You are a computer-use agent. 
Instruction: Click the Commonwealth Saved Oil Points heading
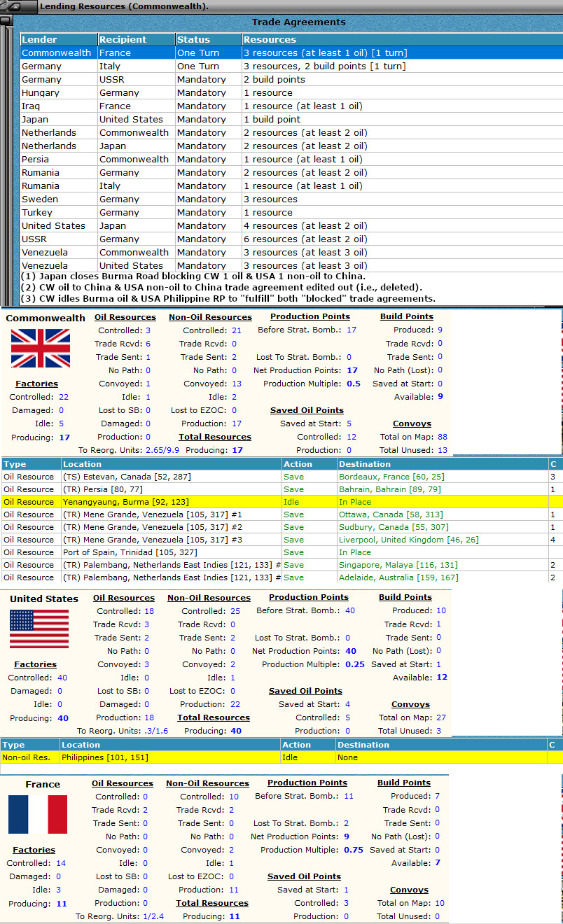[x=307, y=410]
